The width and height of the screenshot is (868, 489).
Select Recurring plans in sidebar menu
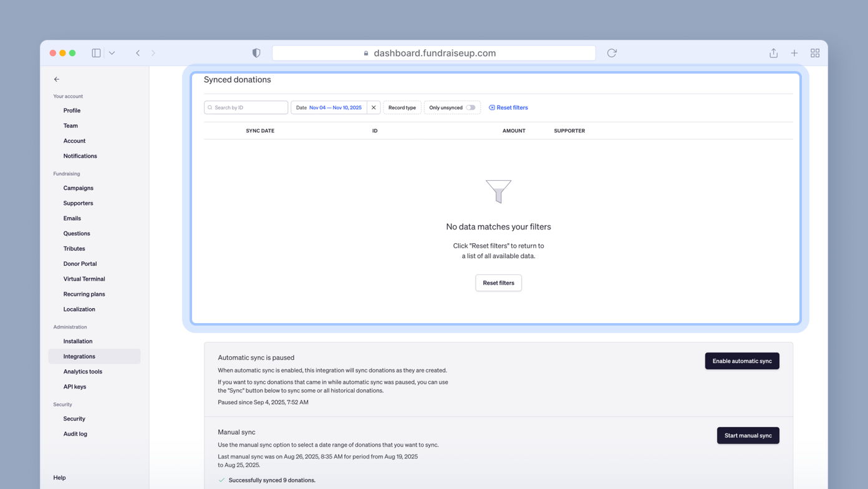(x=84, y=294)
